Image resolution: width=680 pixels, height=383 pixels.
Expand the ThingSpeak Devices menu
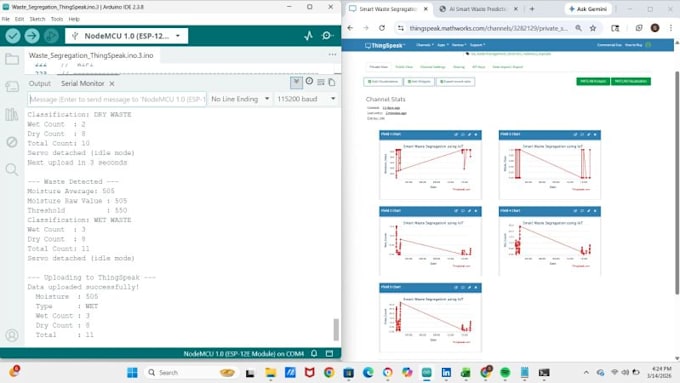(x=459, y=45)
